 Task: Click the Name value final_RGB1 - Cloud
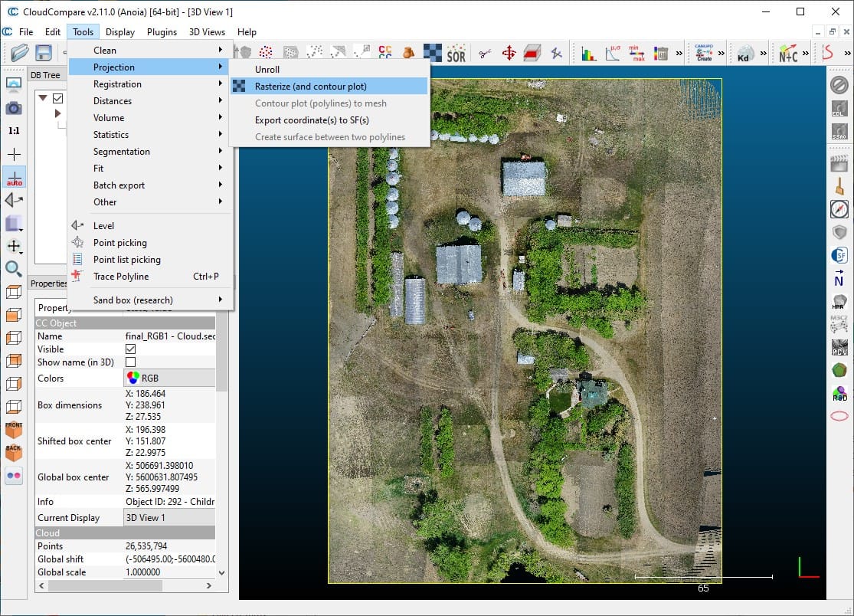coord(171,336)
